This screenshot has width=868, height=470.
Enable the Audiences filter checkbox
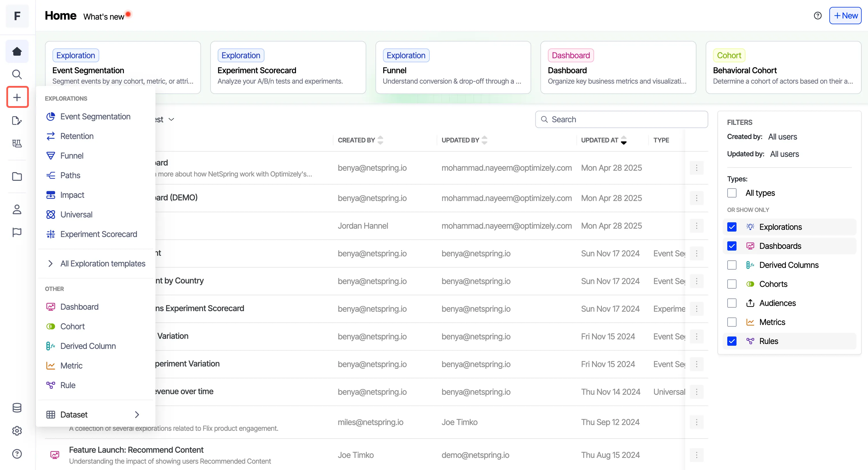732,303
